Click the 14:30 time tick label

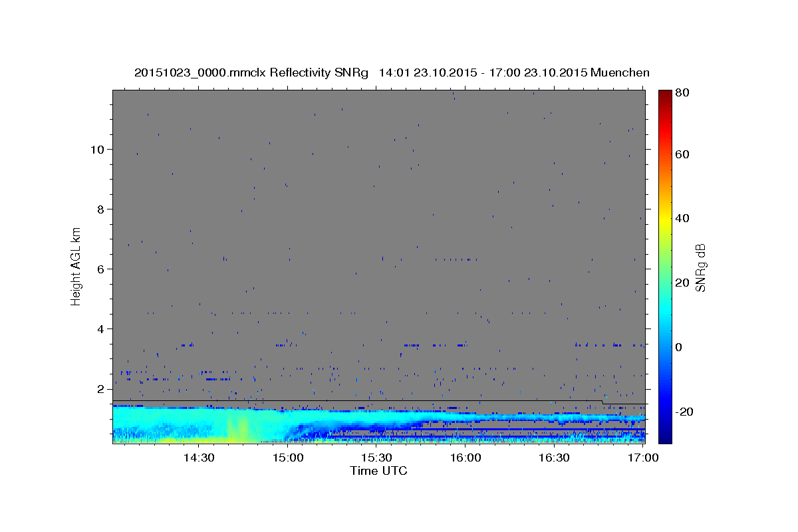[x=199, y=458]
